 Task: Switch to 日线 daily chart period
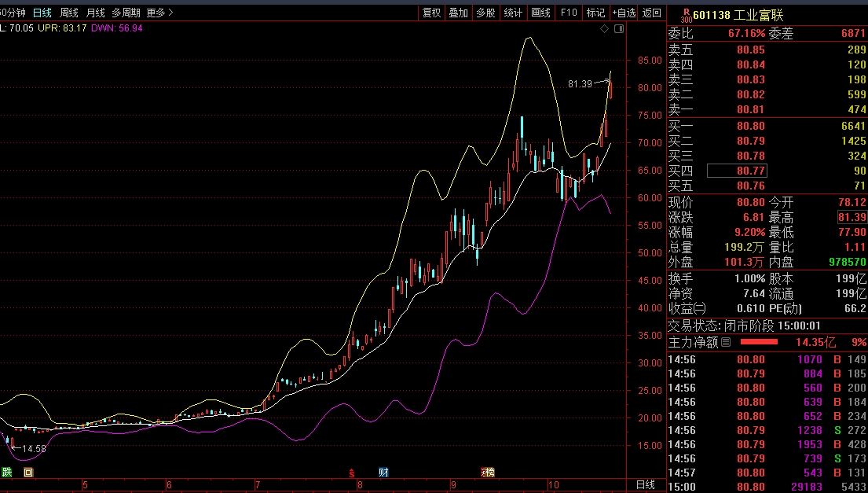[42, 12]
